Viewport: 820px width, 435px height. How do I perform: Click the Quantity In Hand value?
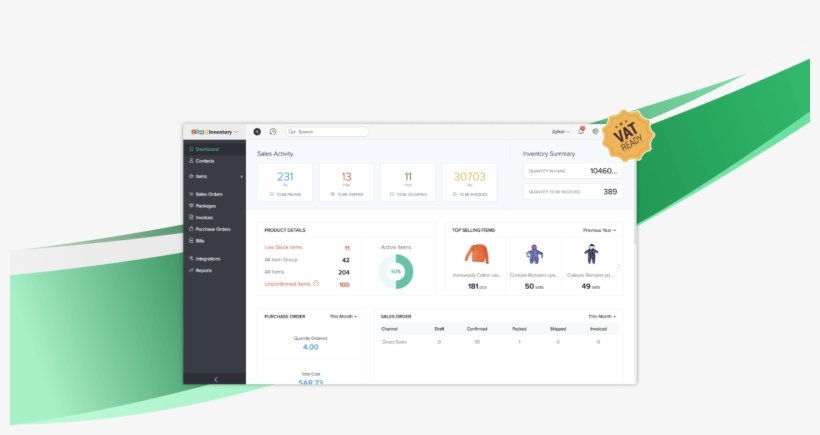coord(603,171)
